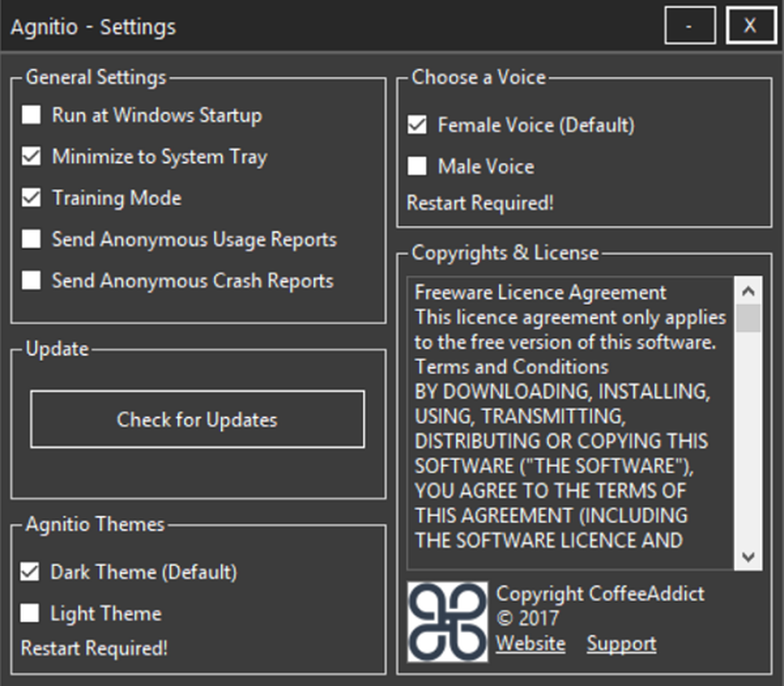The height and width of the screenshot is (686, 784).
Task: Uncheck Minimize to System Tray
Action: 31,157
